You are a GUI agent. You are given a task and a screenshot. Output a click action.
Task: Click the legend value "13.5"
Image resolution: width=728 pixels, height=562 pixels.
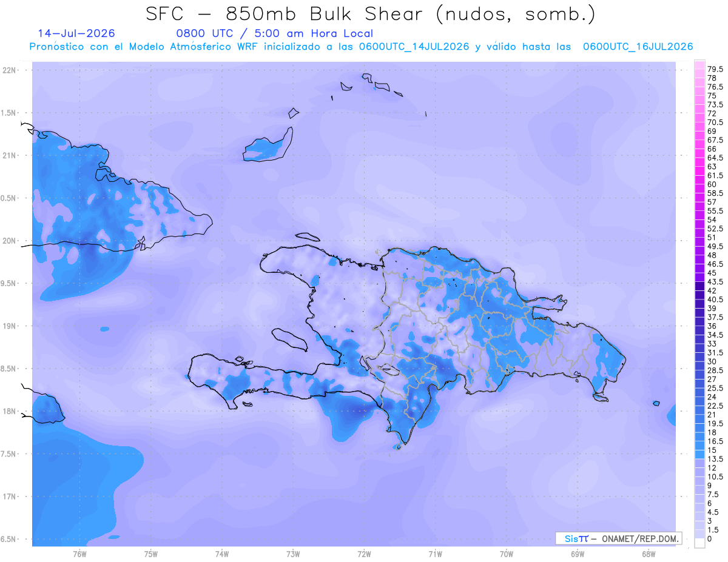point(715,459)
